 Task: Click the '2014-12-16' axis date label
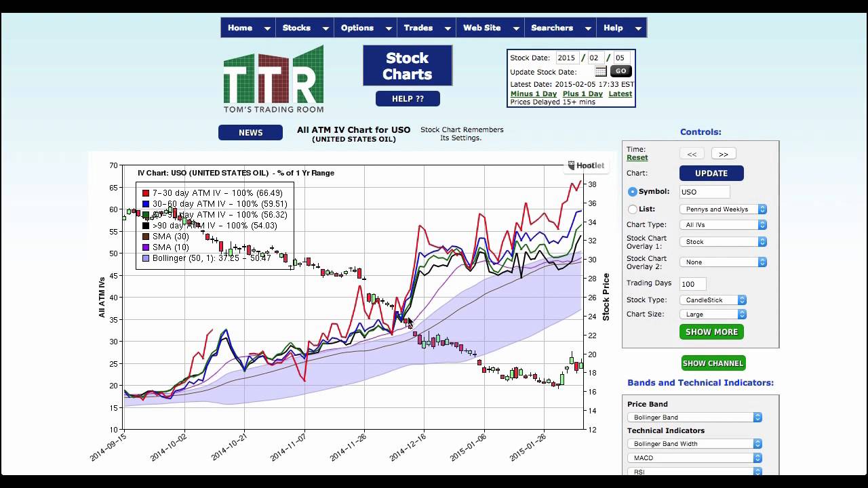tap(407, 447)
